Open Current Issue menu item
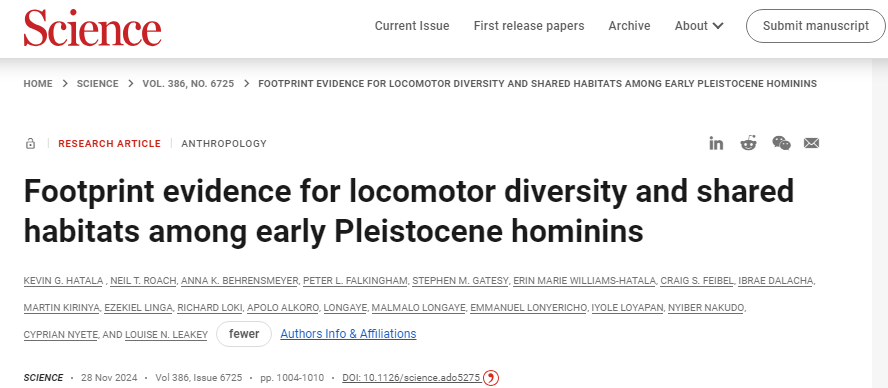The image size is (888, 388). 412,25
